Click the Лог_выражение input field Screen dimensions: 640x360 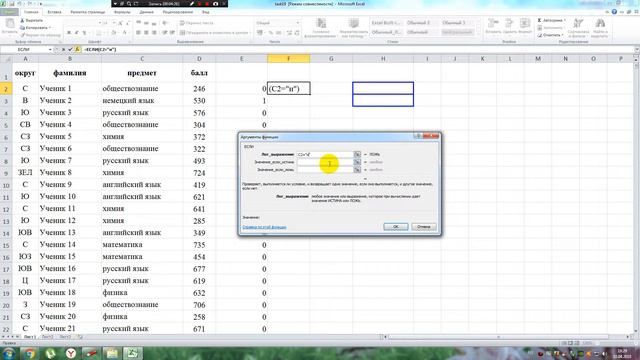click(x=325, y=154)
